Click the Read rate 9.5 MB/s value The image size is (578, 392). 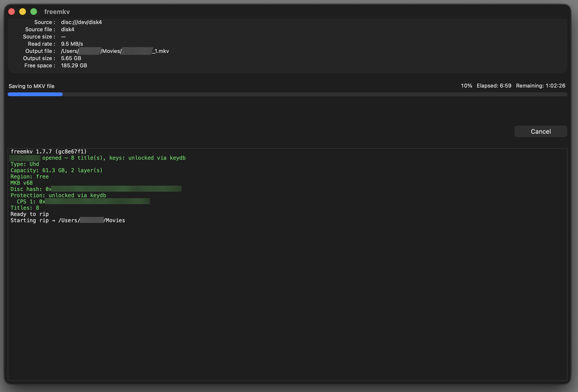point(72,44)
